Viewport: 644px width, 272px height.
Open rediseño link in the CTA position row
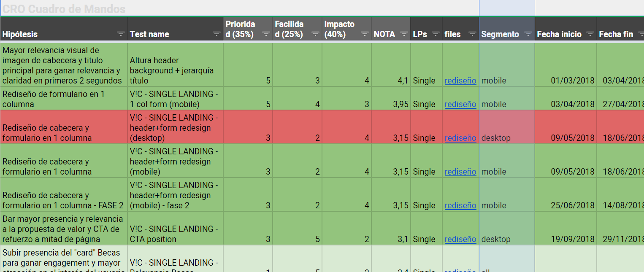(460, 239)
